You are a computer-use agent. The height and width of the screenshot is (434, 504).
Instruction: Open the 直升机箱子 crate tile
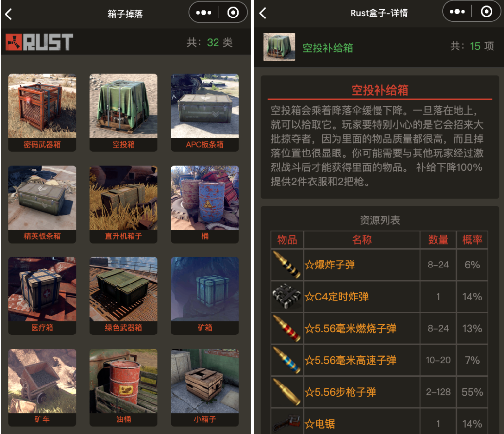[123, 204]
